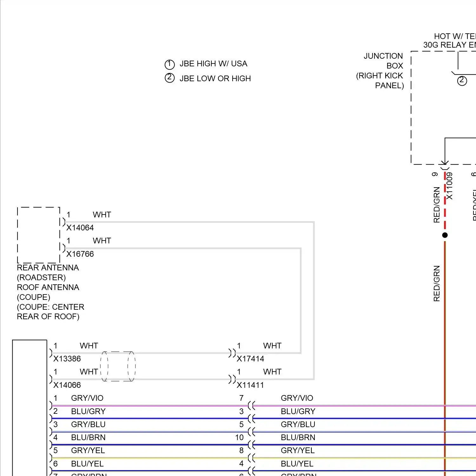Click the left GRY/YEL label at pin 5
Viewport: 476px width, 476px height.
click(x=88, y=451)
